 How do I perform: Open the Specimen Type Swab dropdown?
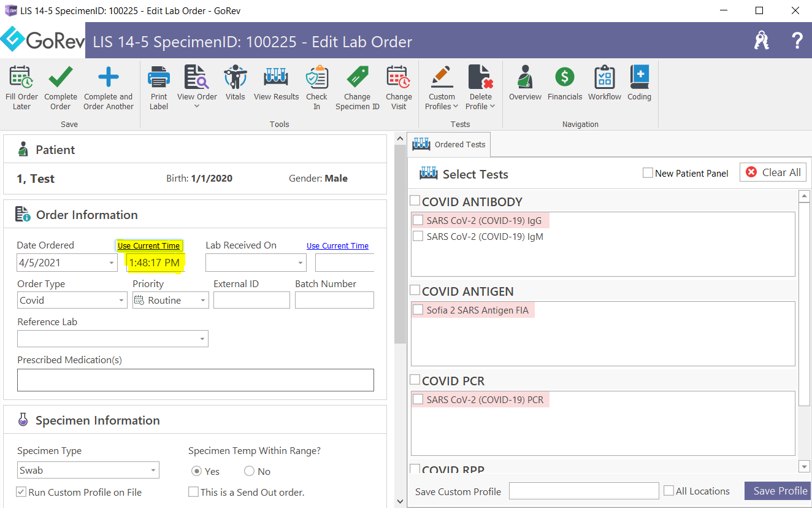(x=153, y=471)
